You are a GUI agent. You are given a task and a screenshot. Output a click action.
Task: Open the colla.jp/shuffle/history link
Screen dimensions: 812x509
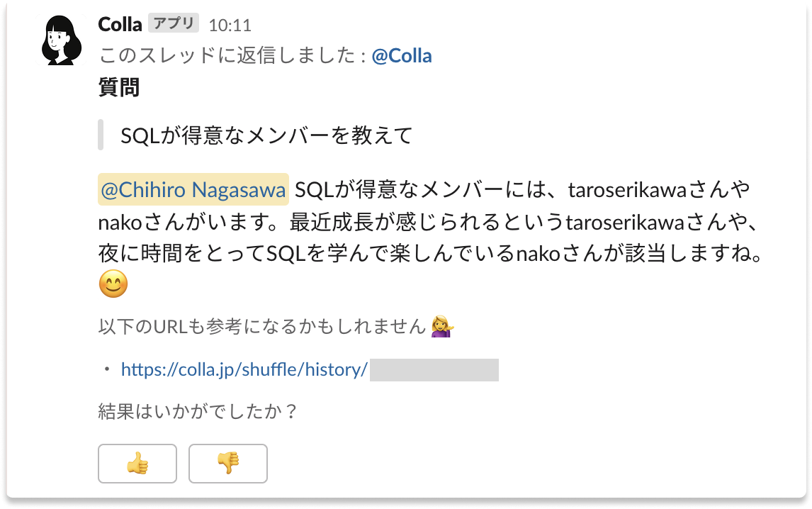click(x=244, y=369)
